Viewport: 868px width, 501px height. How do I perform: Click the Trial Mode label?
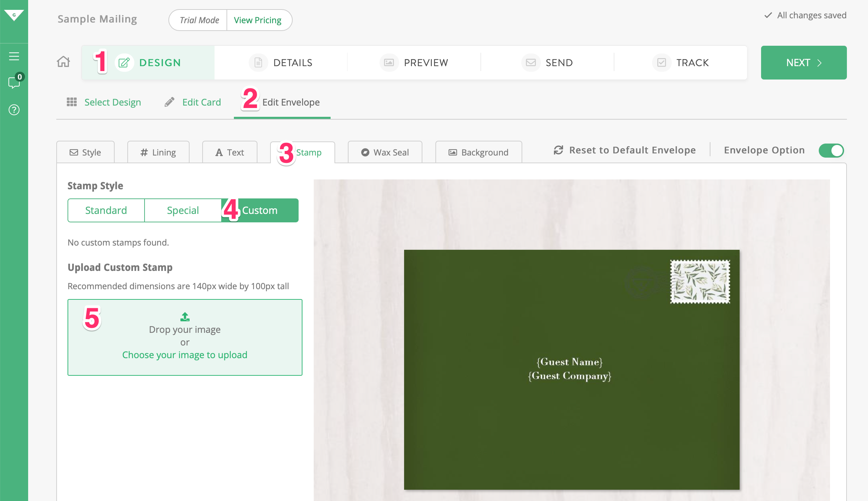pos(199,20)
